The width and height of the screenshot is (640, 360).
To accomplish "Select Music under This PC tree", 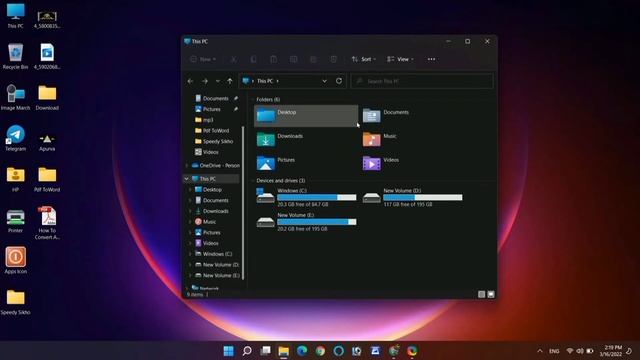I will (x=205, y=222).
